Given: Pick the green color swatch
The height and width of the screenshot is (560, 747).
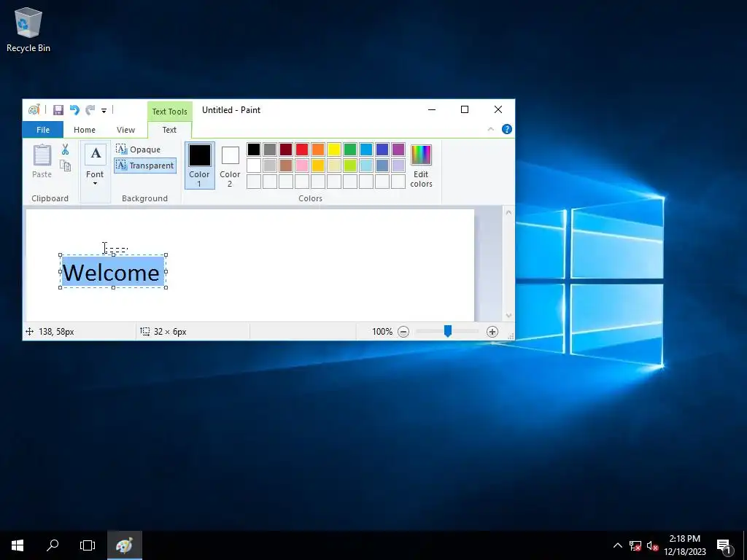Looking at the screenshot, I should pos(350,149).
